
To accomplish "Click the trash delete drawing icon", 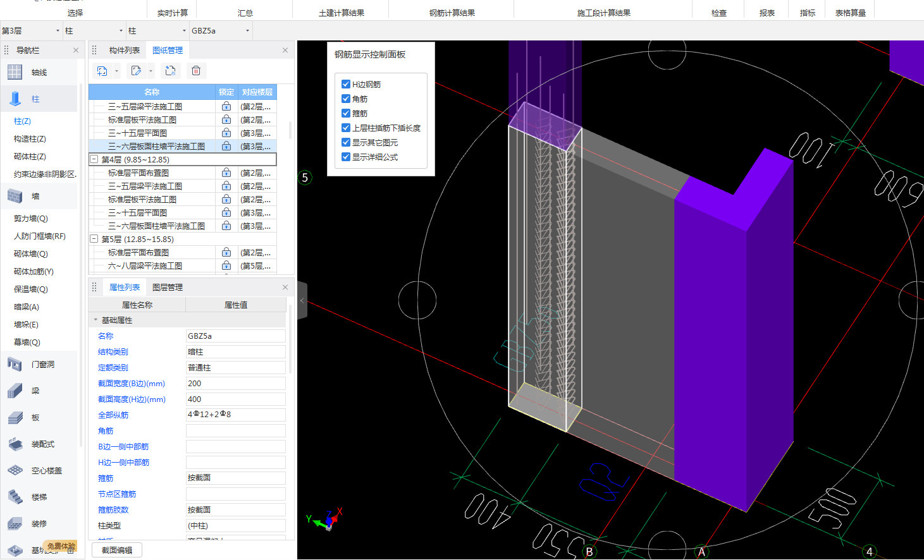I will [196, 71].
